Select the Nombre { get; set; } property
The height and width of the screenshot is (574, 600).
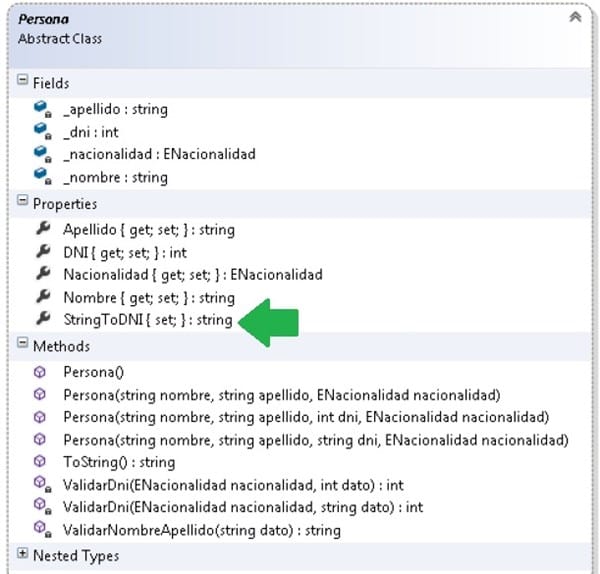[148, 297]
